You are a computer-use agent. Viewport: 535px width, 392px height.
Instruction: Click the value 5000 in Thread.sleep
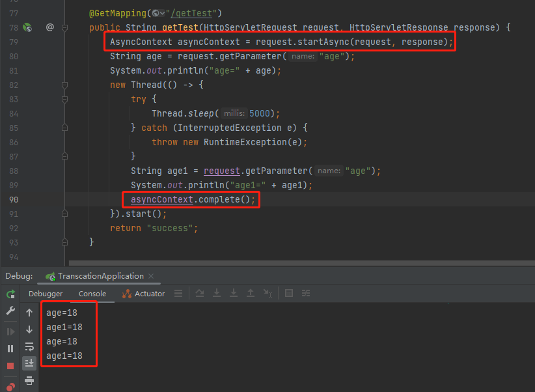point(259,113)
